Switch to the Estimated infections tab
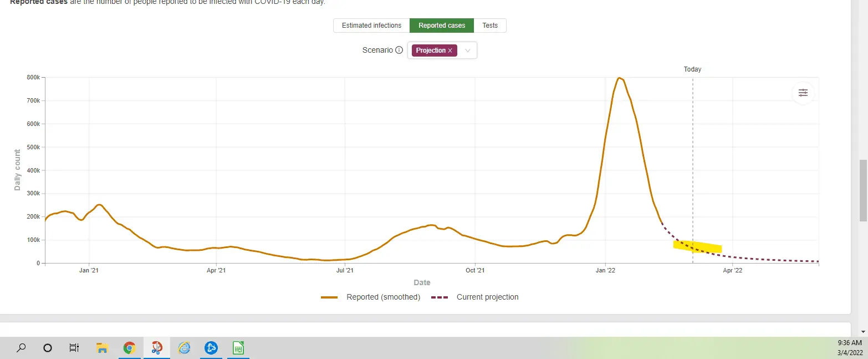Viewport: 868px width, 359px height. pyautogui.click(x=371, y=26)
